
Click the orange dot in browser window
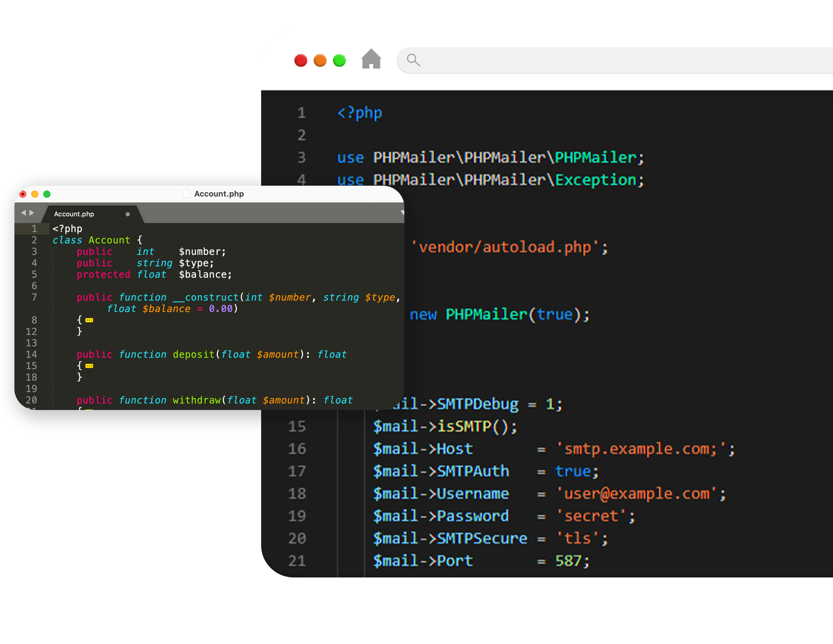coord(320,60)
